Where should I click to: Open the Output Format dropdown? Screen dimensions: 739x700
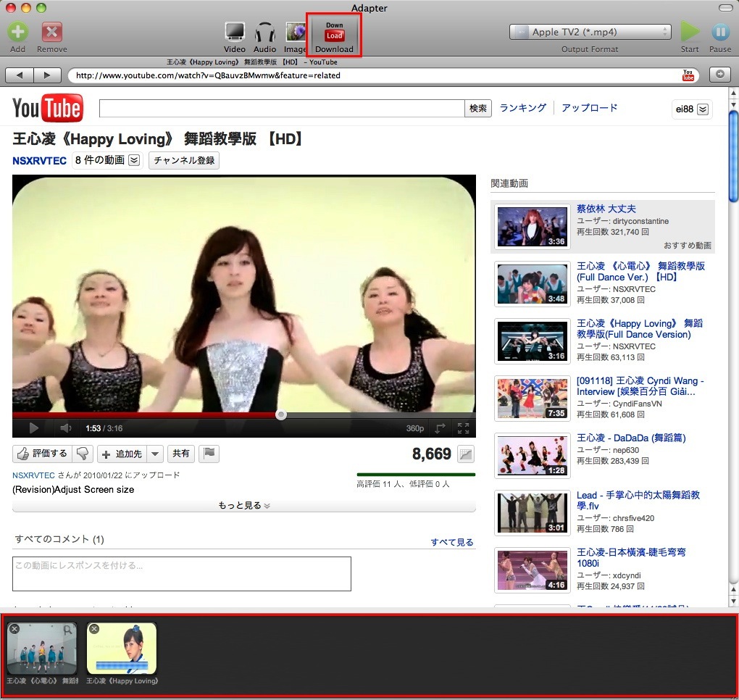590,32
